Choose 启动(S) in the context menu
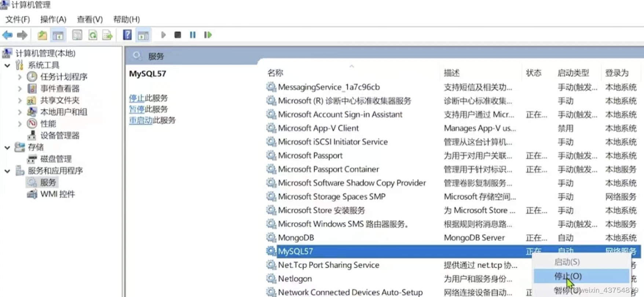 [582, 262]
